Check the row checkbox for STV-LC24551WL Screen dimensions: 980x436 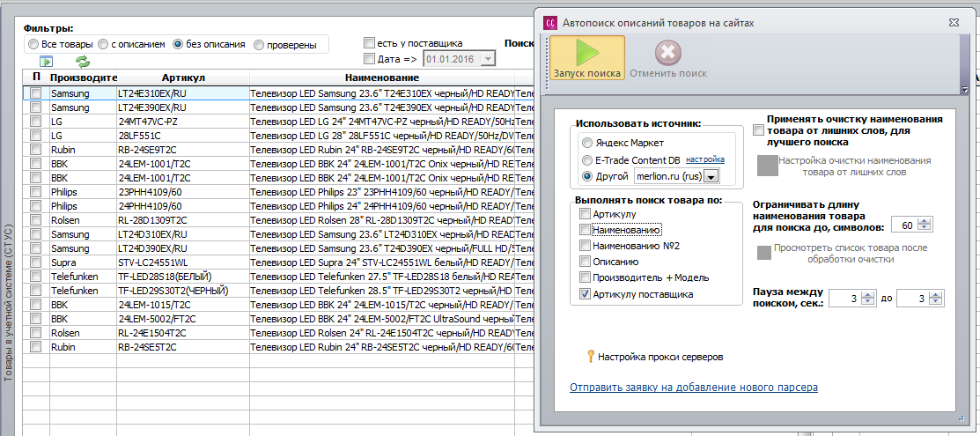[x=36, y=262]
